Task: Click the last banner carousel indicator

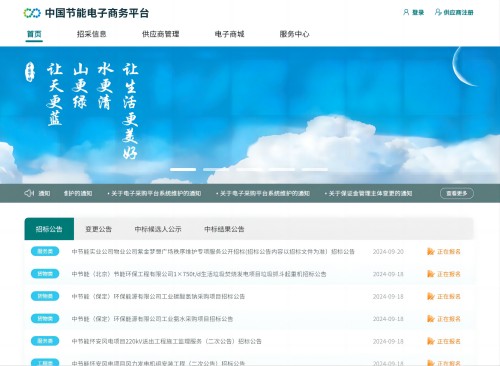Action: point(314,170)
